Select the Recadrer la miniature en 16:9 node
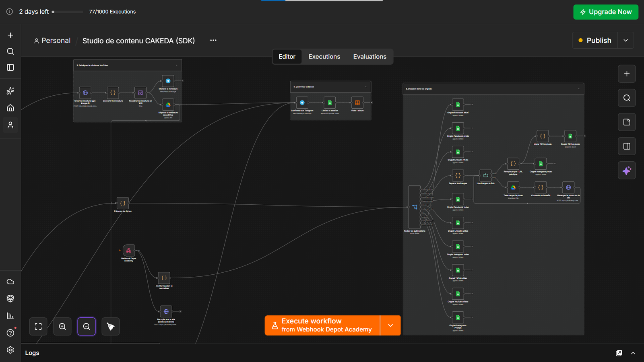 pos(140,93)
